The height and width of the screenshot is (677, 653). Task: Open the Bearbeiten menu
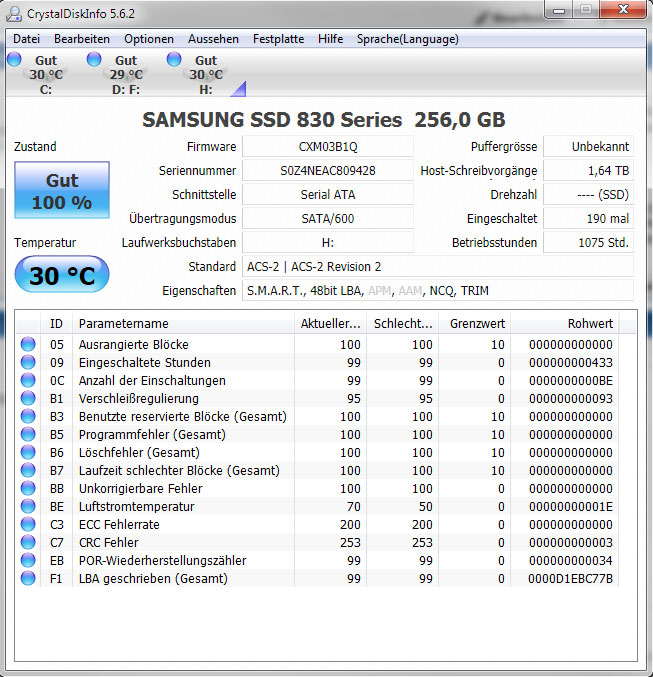(82, 39)
